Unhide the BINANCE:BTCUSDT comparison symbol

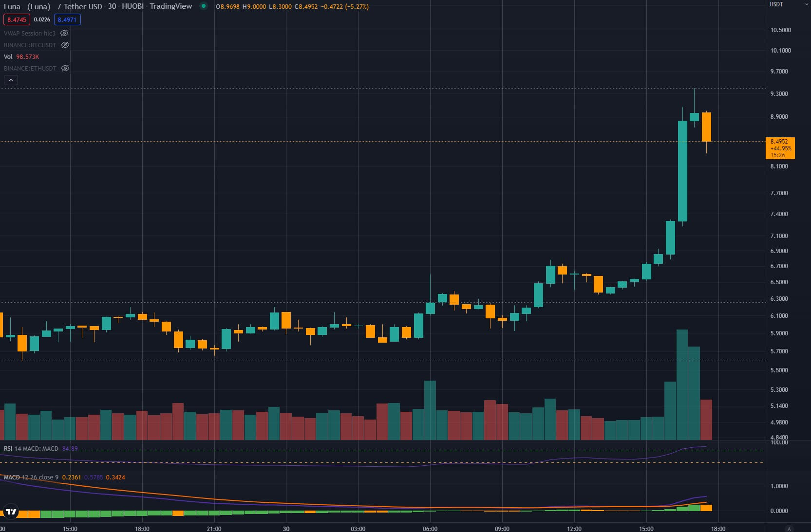(65, 45)
